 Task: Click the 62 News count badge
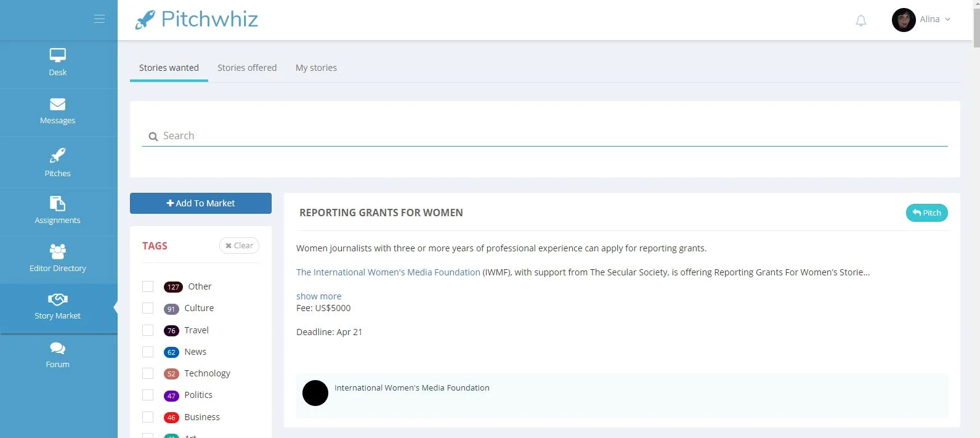click(x=171, y=352)
